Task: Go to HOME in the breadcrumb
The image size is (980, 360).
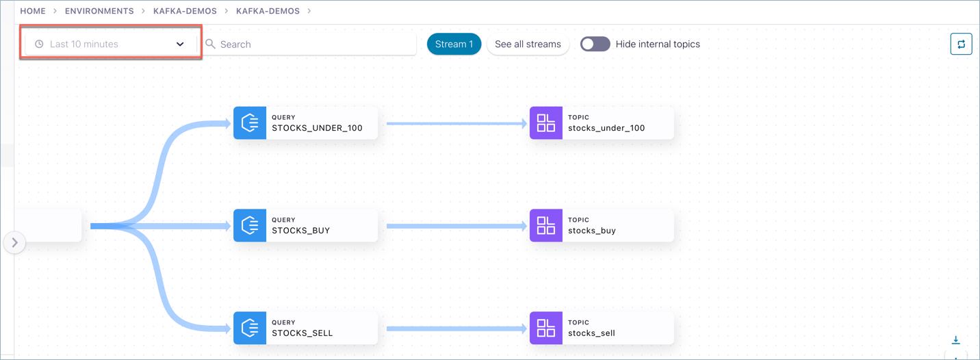Action: coord(33,11)
